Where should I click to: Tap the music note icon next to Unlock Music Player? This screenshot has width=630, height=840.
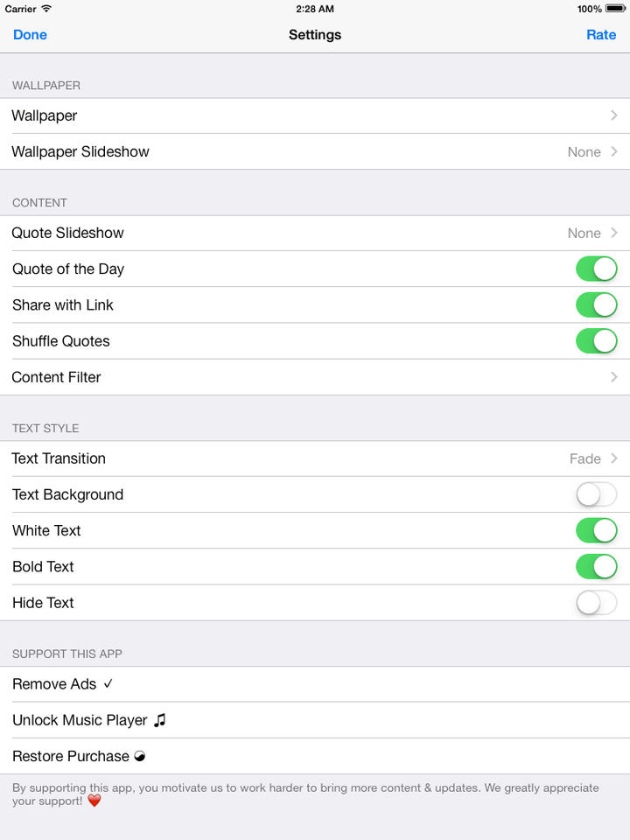pos(159,720)
